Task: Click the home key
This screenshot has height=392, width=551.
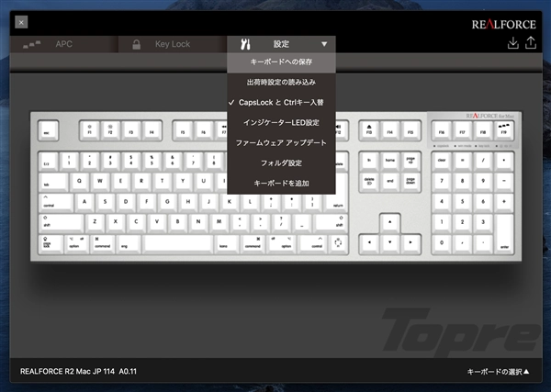Action: point(389,161)
